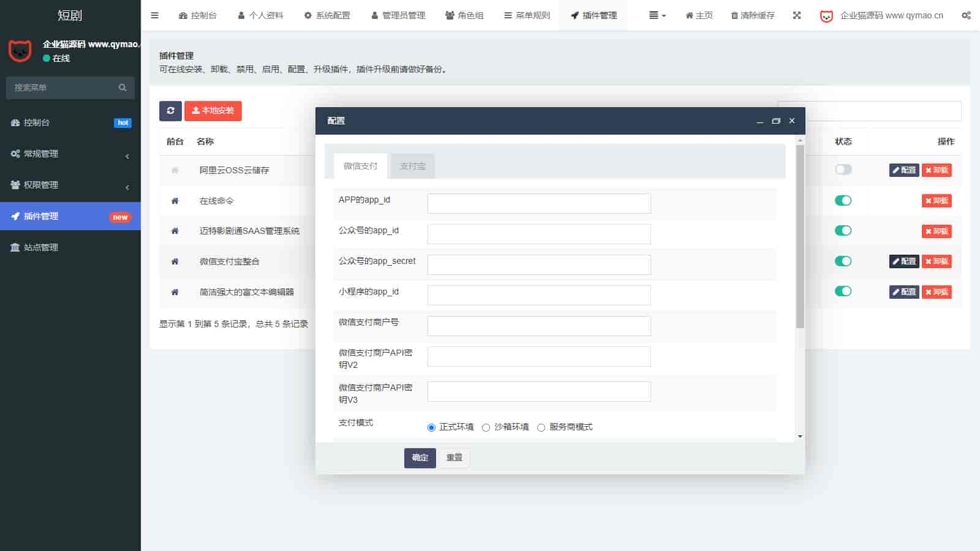The width and height of the screenshot is (980, 551).
Task: Click the home icon beside 在线命令 row
Action: [175, 201]
